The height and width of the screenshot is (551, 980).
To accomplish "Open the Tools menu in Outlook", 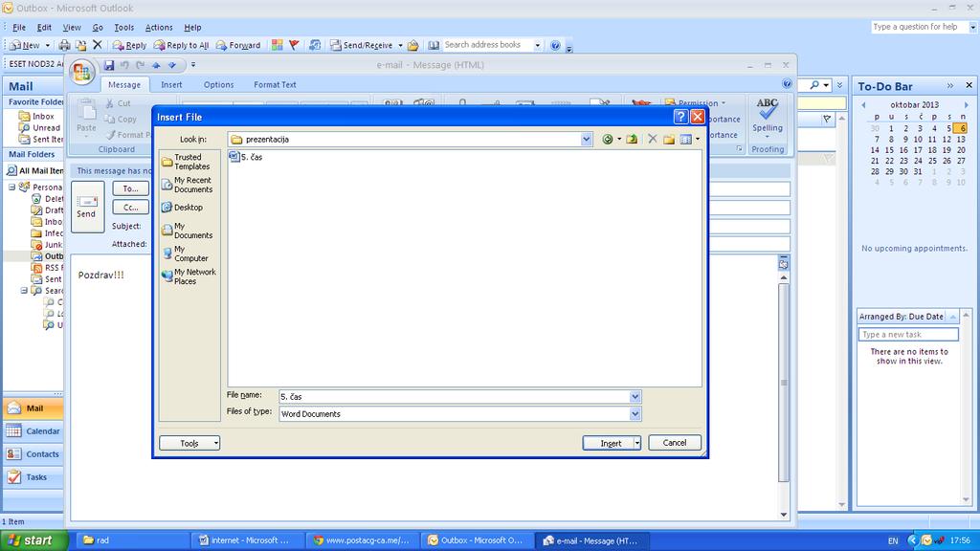I will tap(123, 28).
